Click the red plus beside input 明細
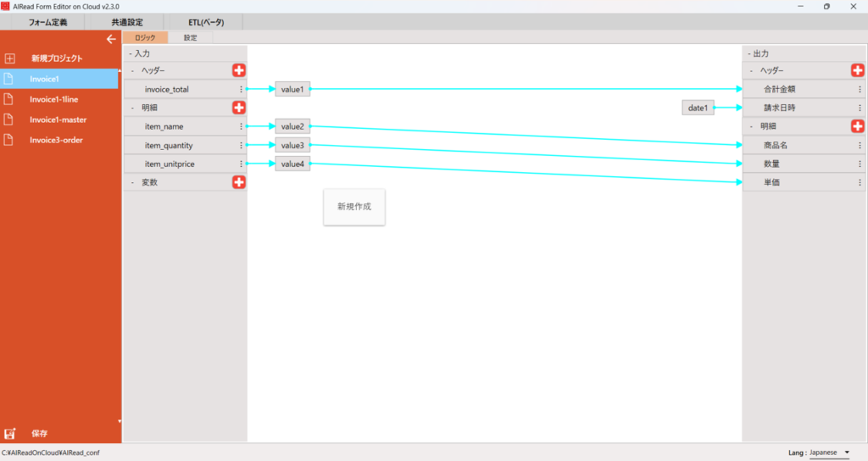This screenshot has height=461, width=868. 239,108
